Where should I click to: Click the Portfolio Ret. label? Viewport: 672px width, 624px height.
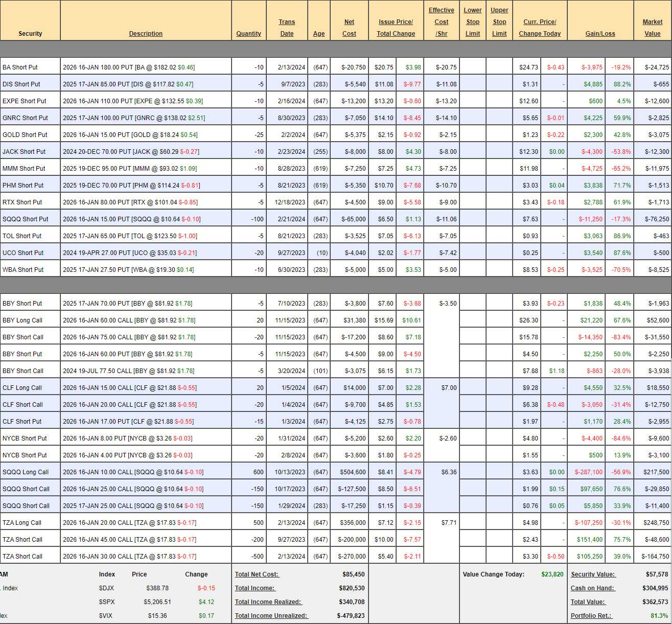tap(591, 616)
